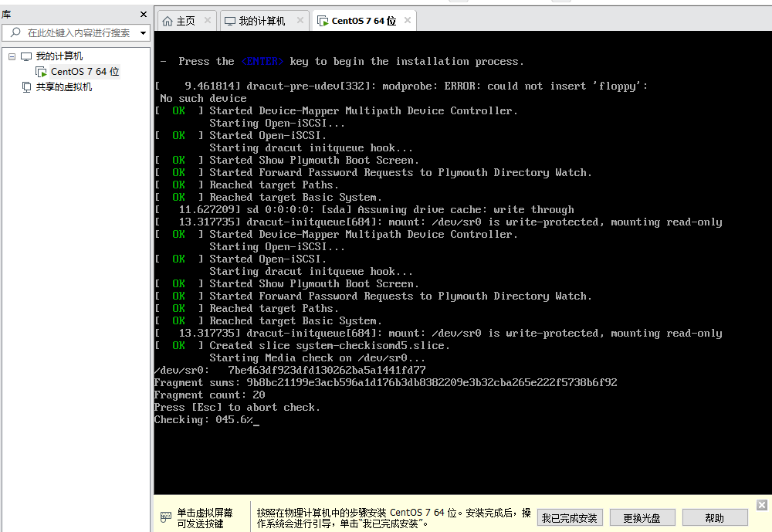The width and height of the screenshot is (772, 532).
Task: Click the 帮助 button
Action: [715, 517]
